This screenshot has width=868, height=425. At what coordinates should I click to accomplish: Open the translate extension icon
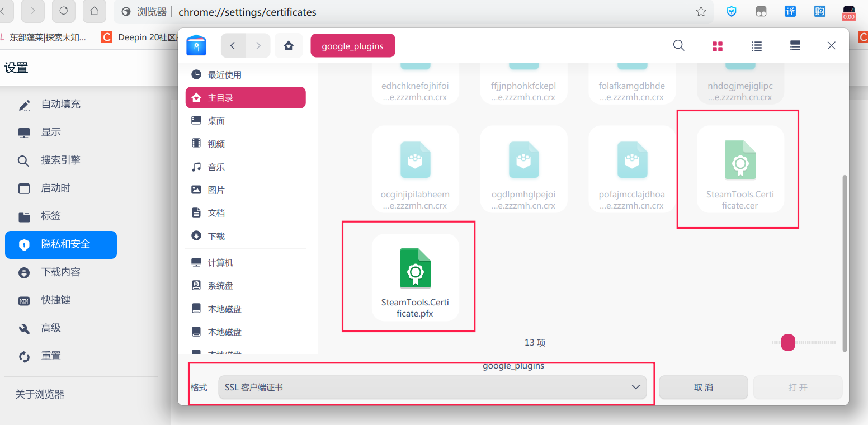coord(790,11)
